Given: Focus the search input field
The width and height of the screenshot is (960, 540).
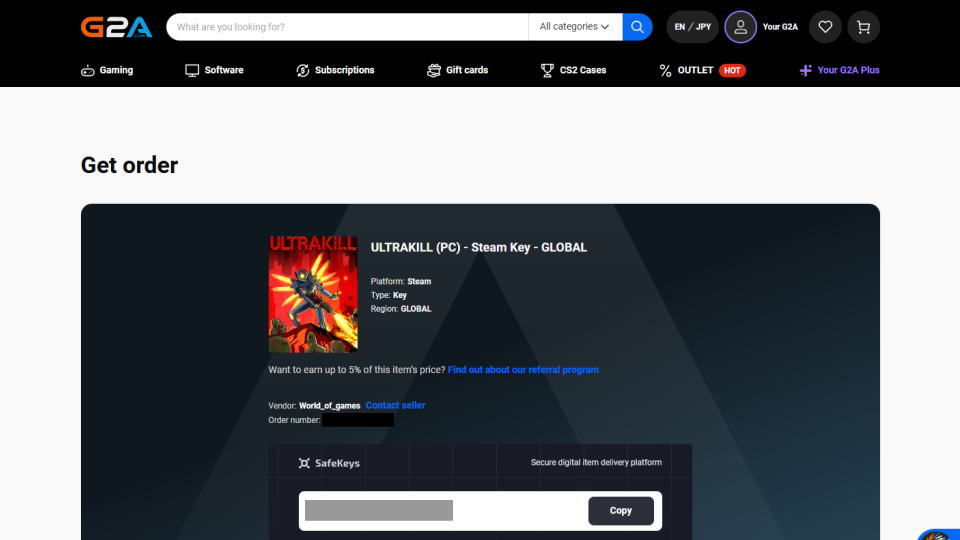Looking at the screenshot, I should [347, 27].
